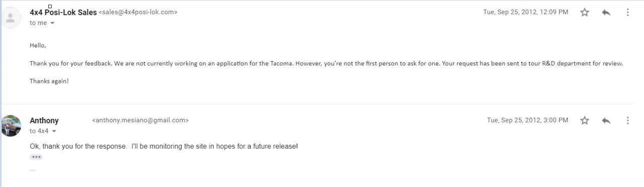Open more options for Posi-Lok message
644x187 pixels.
tap(627, 13)
